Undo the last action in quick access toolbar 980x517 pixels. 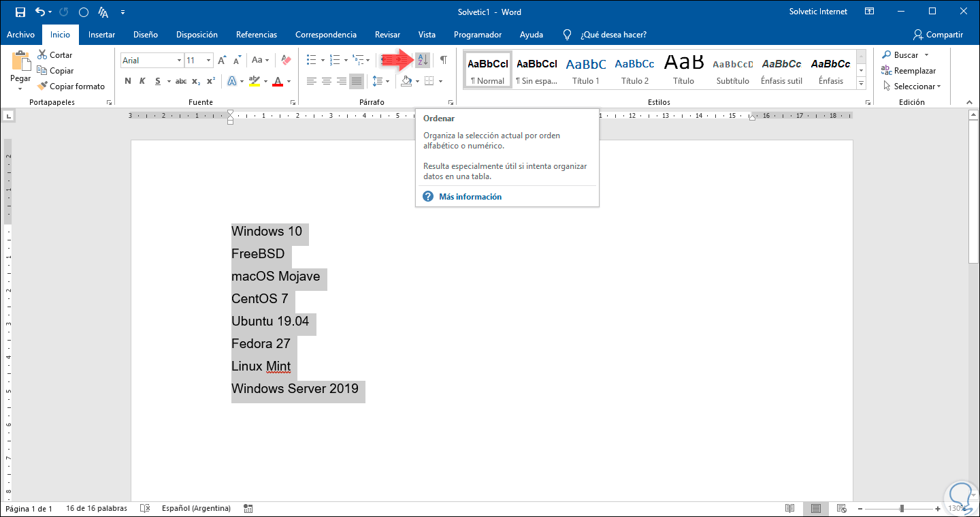pos(39,12)
